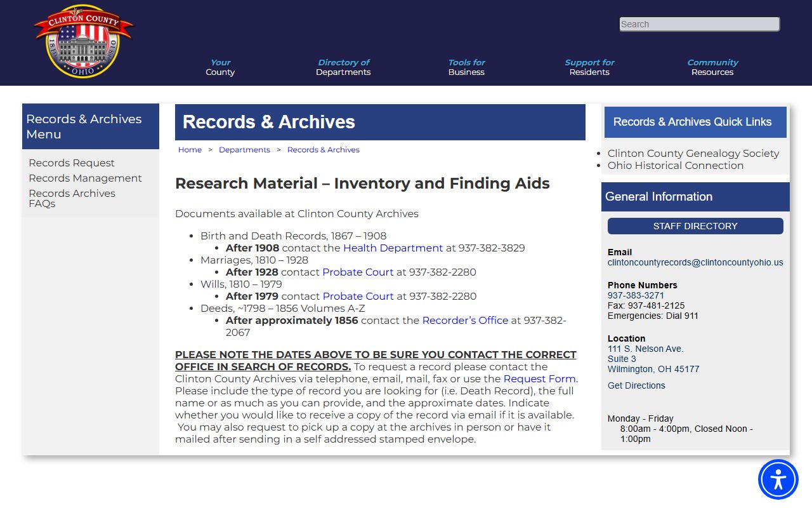Go to Home breadcrumb link
Viewport: 812px width, 508px height.
coord(190,150)
